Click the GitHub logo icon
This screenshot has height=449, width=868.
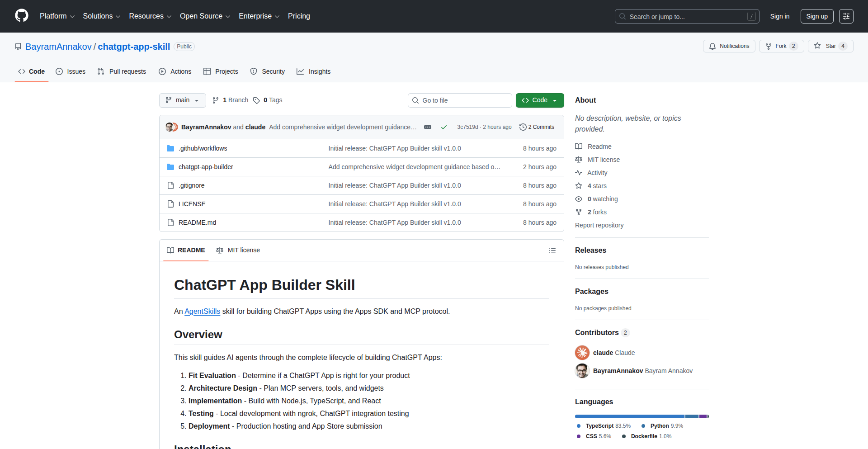[21, 16]
